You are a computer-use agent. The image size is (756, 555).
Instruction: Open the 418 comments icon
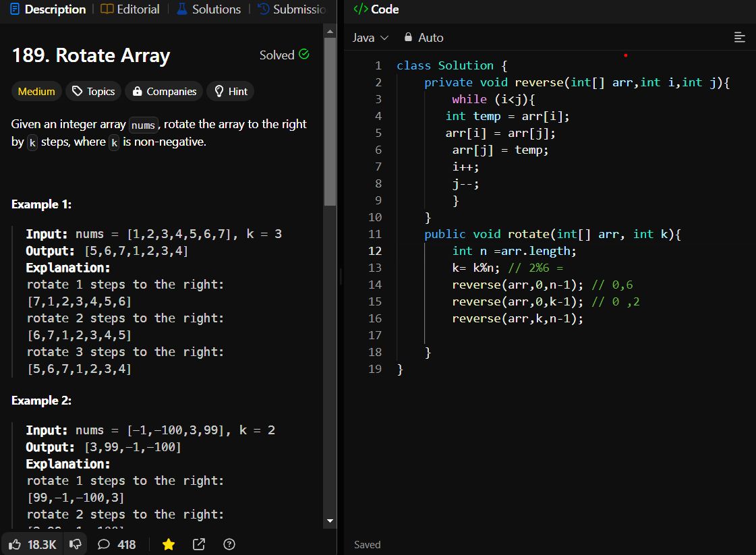point(103,544)
